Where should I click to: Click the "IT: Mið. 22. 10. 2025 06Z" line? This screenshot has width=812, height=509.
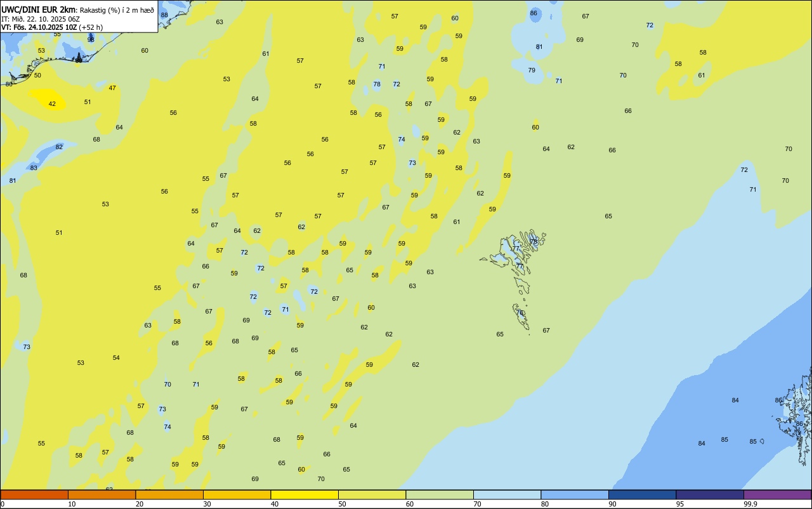click(x=41, y=19)
